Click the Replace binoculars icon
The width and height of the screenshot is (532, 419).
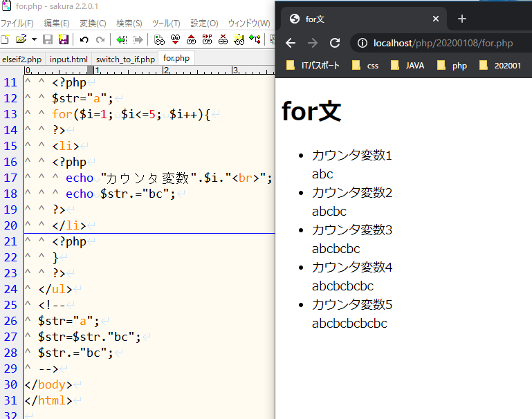pyautogui.click(x=207, y=39)
